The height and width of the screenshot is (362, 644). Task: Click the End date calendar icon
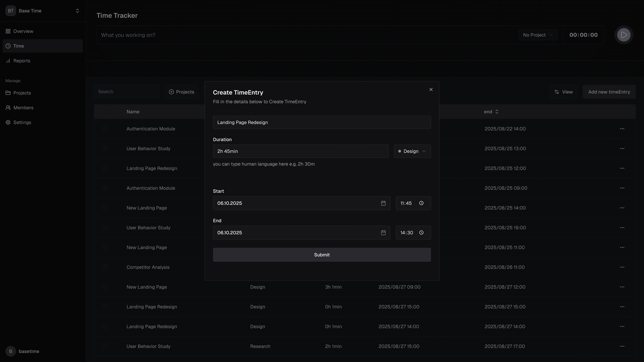pos(383,233)
